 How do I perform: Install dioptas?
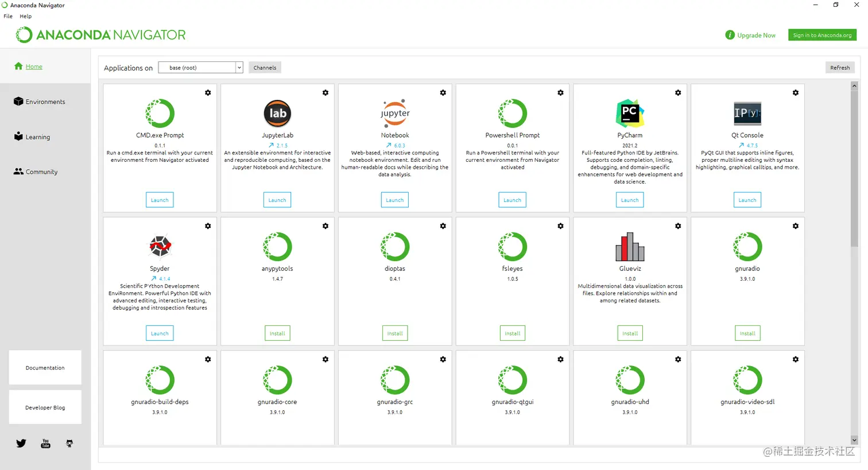click(395, 333)
